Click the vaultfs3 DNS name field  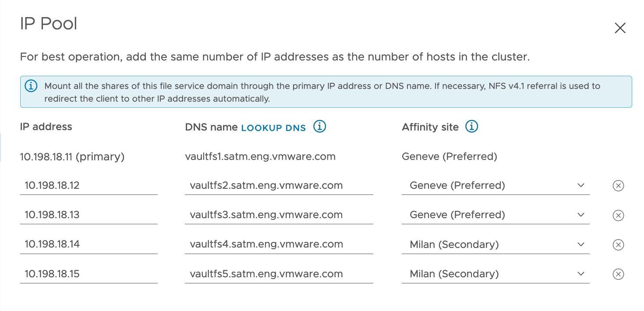click(x=279, y=215)
